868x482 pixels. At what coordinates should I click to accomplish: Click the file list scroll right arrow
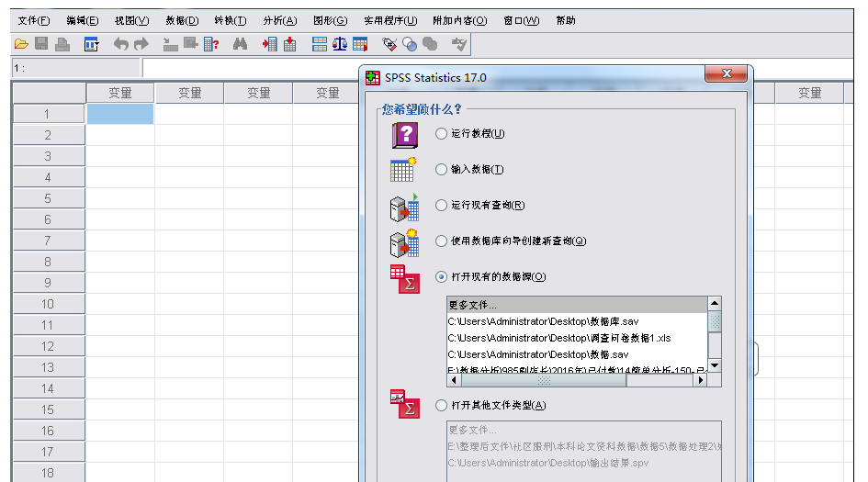point(701,380)
